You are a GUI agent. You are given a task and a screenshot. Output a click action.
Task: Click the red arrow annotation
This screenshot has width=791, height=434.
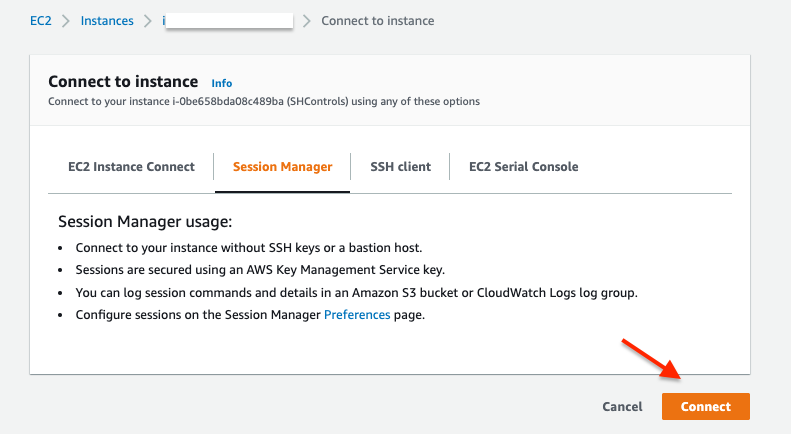pos(652,362)
